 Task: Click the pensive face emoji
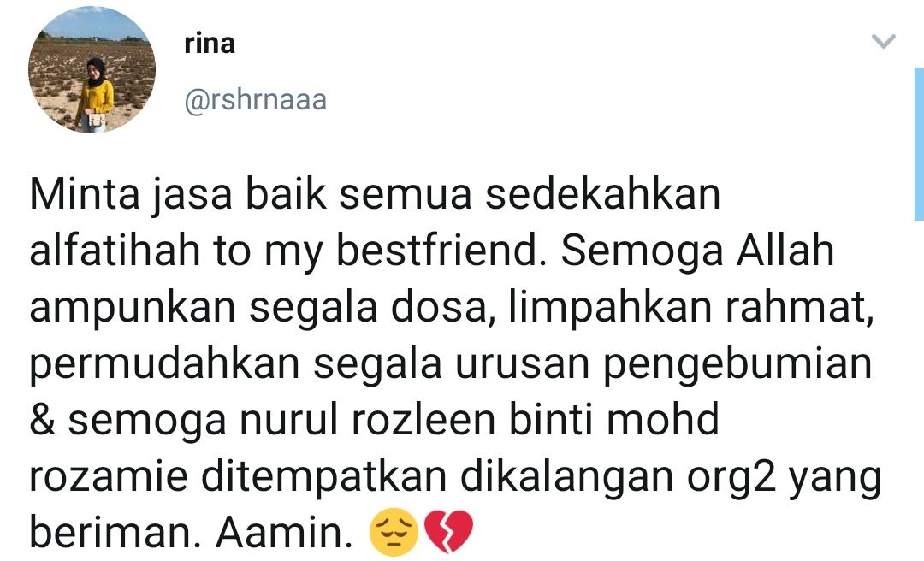[x=393, y=532]
